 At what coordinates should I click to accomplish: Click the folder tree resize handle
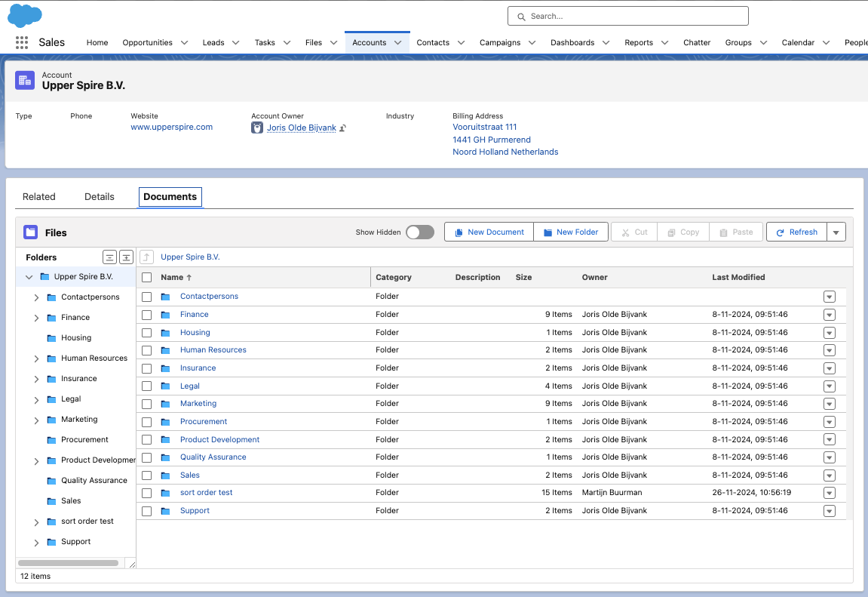point(132,565)
